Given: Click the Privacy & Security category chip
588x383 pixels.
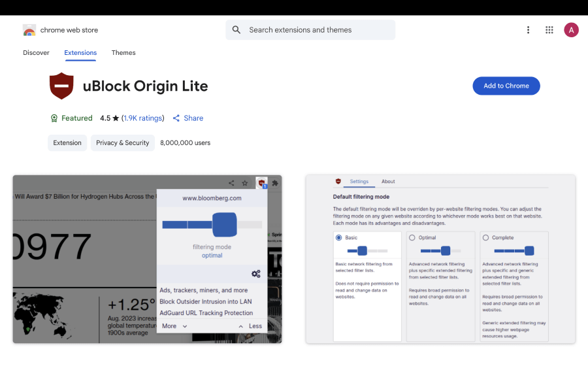Looking at the screenshot, I should pyautogui.click(x=123, y=142).
